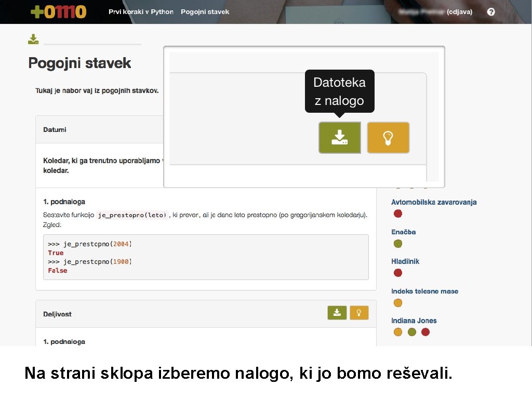The height and width of the screenshot is (399, 532).
Task: Open Prvi koraki v Python menu item
Action: point(141,12)
